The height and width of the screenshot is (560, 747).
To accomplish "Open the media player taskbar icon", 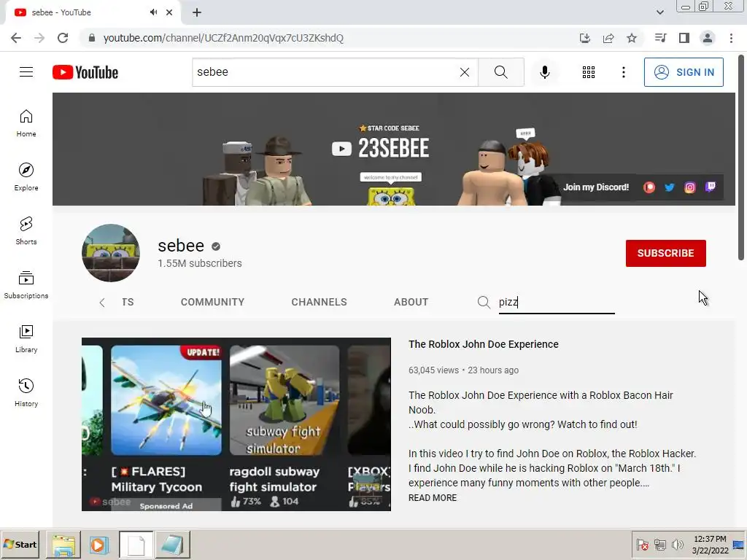I will pos(99,545).
